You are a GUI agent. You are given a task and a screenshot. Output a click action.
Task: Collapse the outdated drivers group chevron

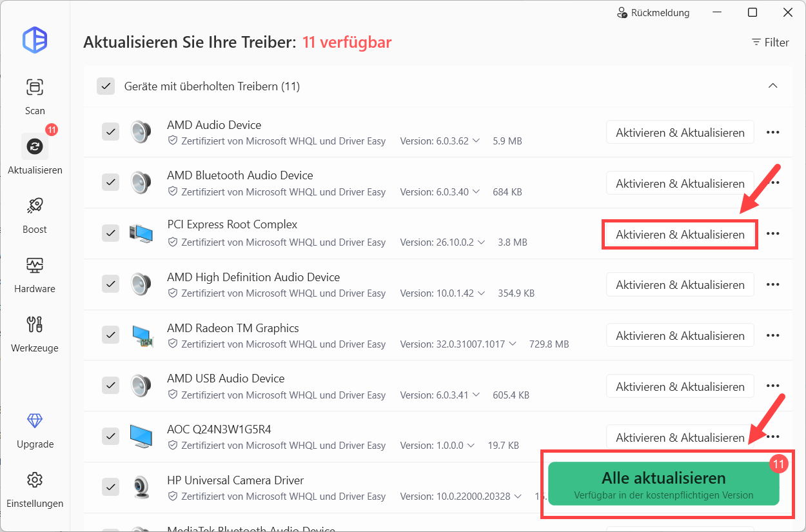click(x=772, y=86)
